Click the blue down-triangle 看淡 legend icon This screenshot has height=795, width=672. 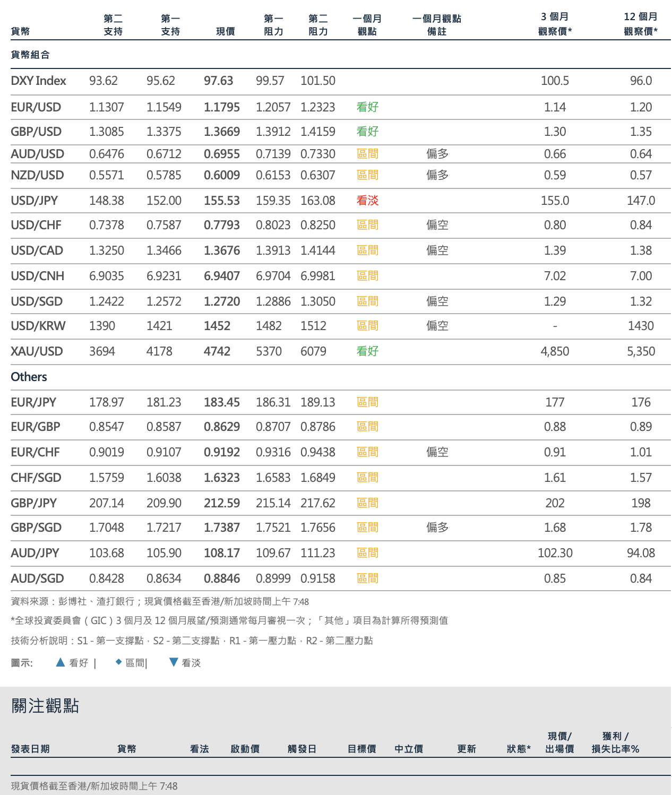(173, 662)
